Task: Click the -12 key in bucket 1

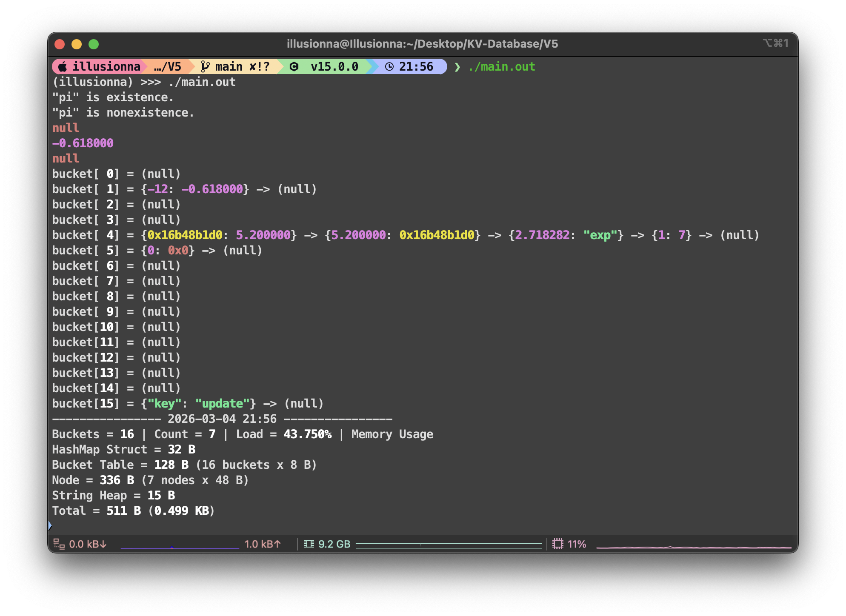Action: [157, 189]
